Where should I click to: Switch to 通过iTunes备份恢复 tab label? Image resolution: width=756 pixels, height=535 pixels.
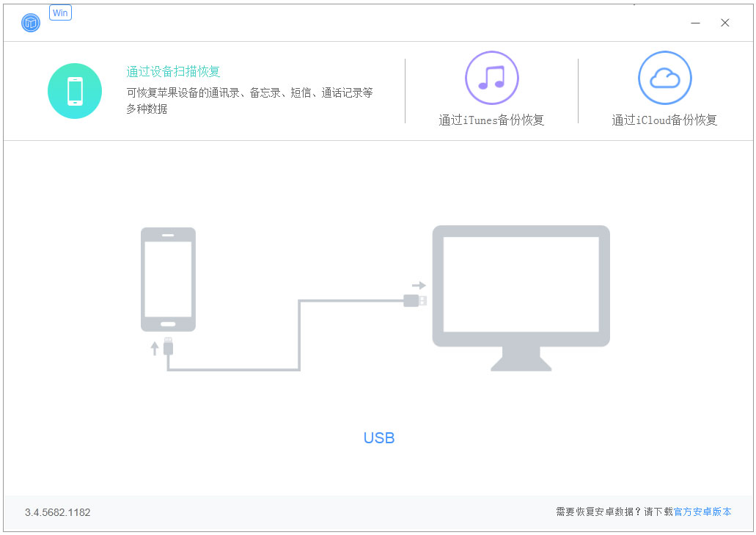(x=491, y=120)
